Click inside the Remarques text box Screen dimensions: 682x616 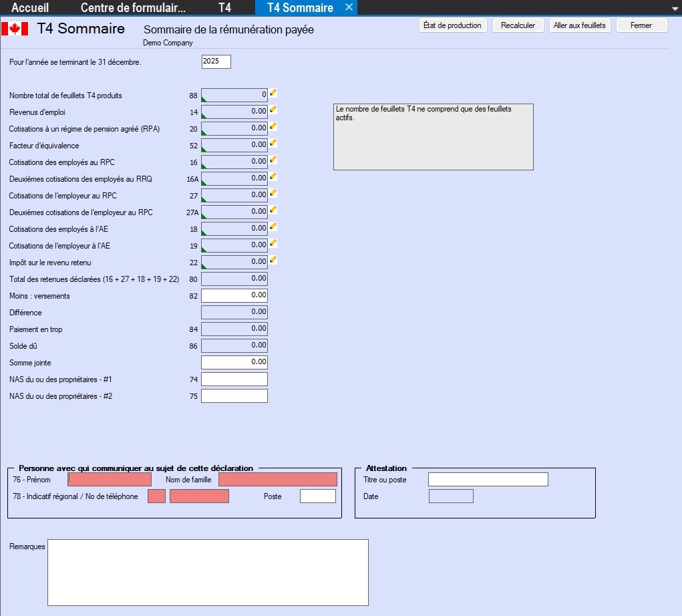click(208, 572)
